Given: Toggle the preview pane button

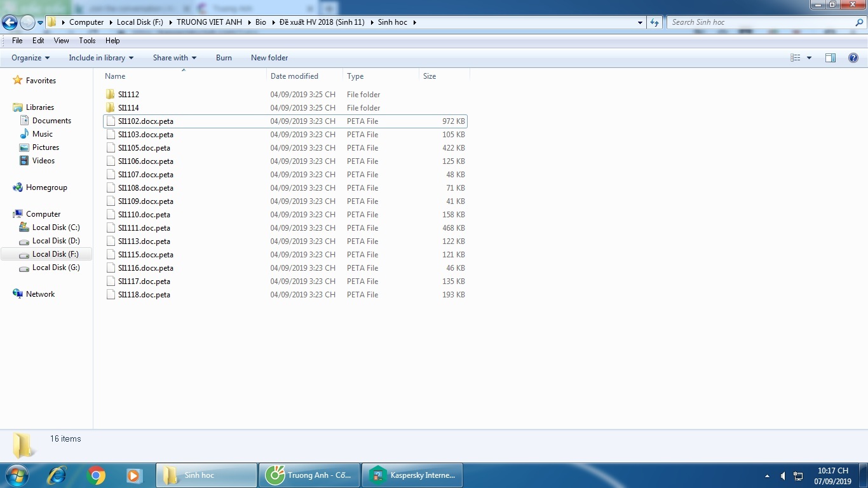Looking at the screenshot, I should tap(830, 58).
